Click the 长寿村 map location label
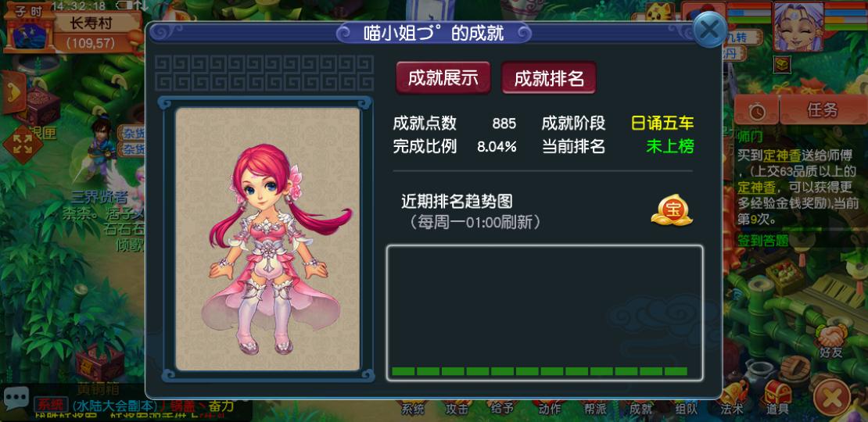Viewport: 868px width, 422px height. pos(90,23)
